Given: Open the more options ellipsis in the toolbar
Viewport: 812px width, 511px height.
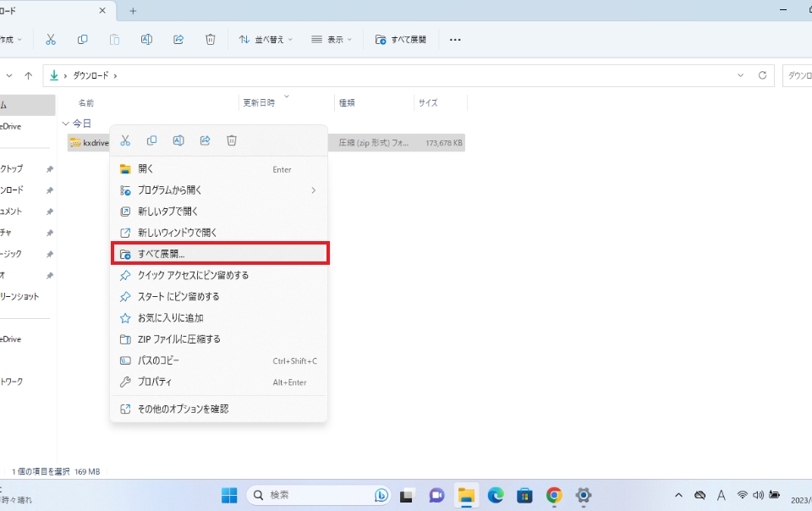Looking at the screenshot, I should point(455,40).
